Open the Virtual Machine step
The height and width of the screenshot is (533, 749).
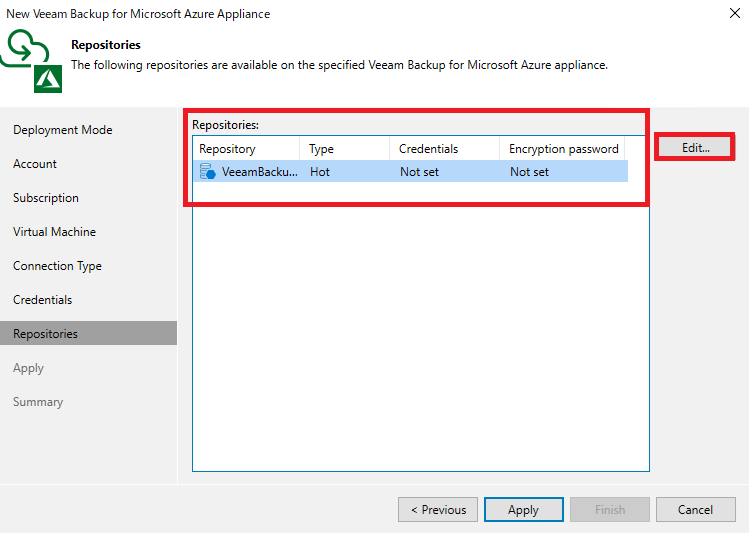(54, 232)
